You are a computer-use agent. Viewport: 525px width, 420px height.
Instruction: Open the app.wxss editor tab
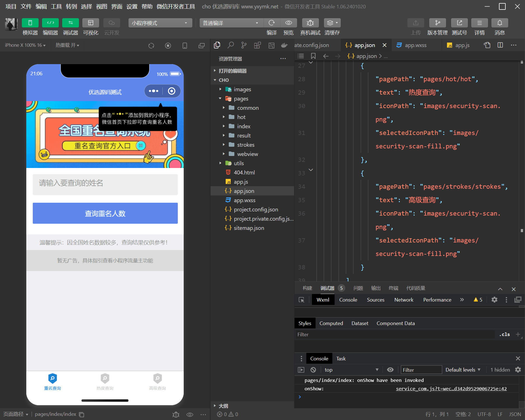pos(415,45)
